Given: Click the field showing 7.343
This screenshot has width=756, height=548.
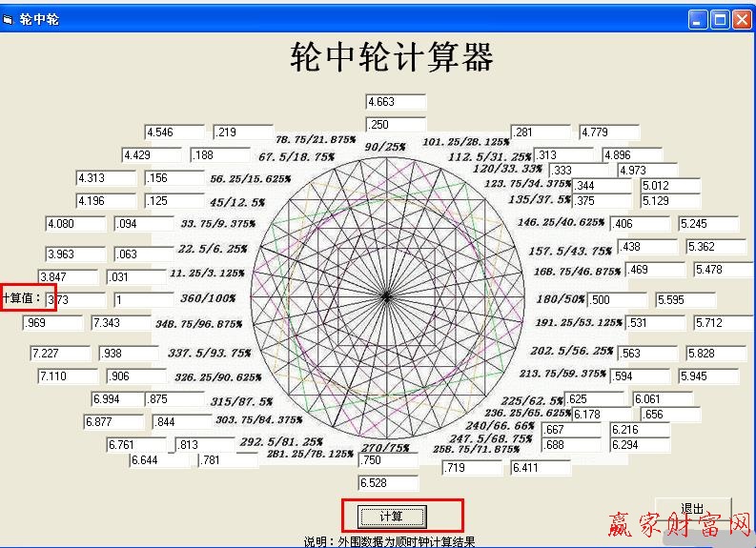Looking at the screenshot, I should coord(121,323).
